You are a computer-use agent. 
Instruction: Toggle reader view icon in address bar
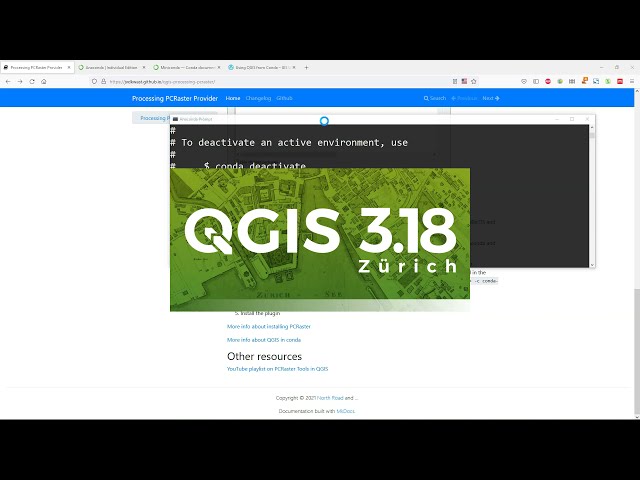[455, 82]
